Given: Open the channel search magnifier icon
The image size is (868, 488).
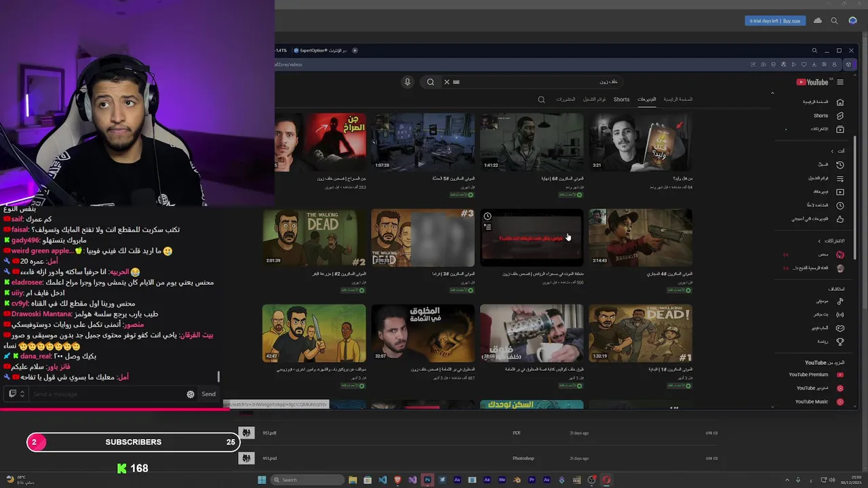Looking at the screenshot, I should [541, 100].
